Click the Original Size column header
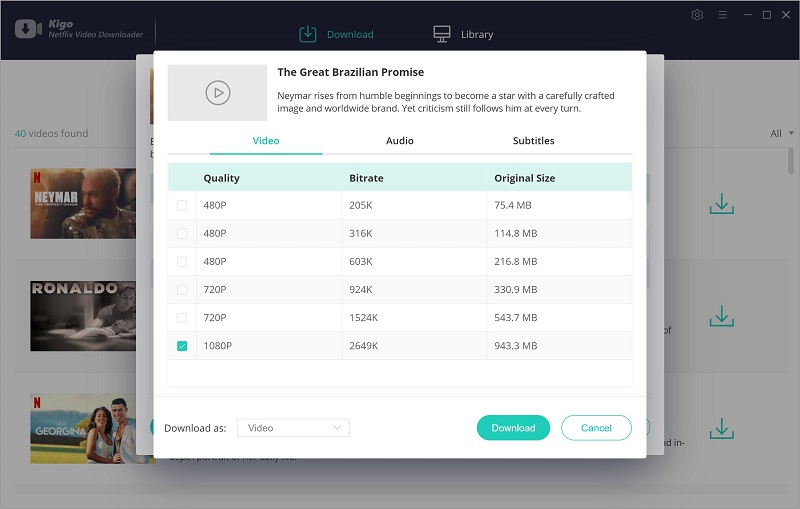Viewport: 800px width, 509px height. [524, 178]
